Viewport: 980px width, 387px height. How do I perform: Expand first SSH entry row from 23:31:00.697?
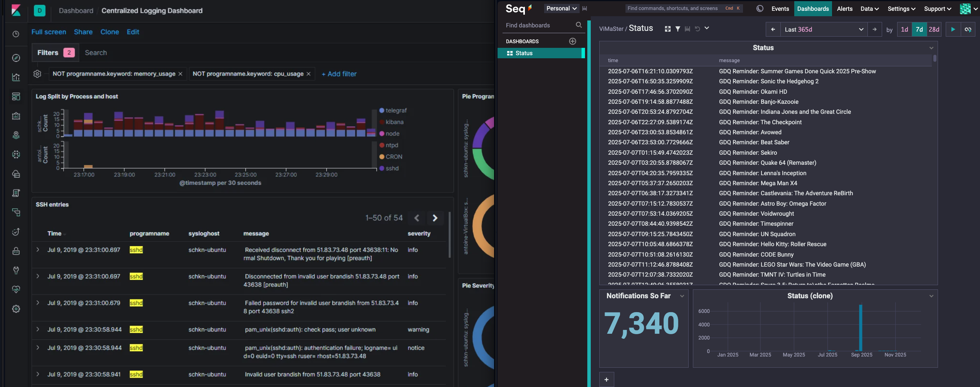point(38,250)
